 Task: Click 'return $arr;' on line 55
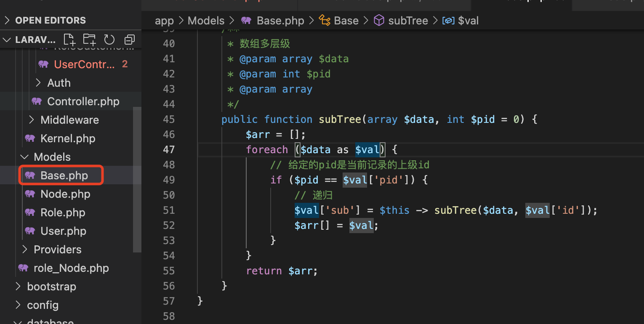click(x=282, y=271)
